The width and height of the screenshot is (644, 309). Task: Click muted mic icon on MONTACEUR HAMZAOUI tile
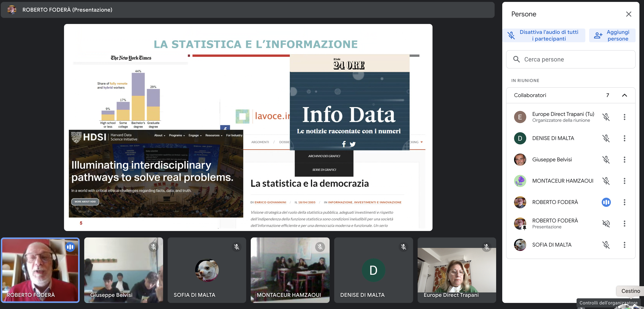(320, 247)
